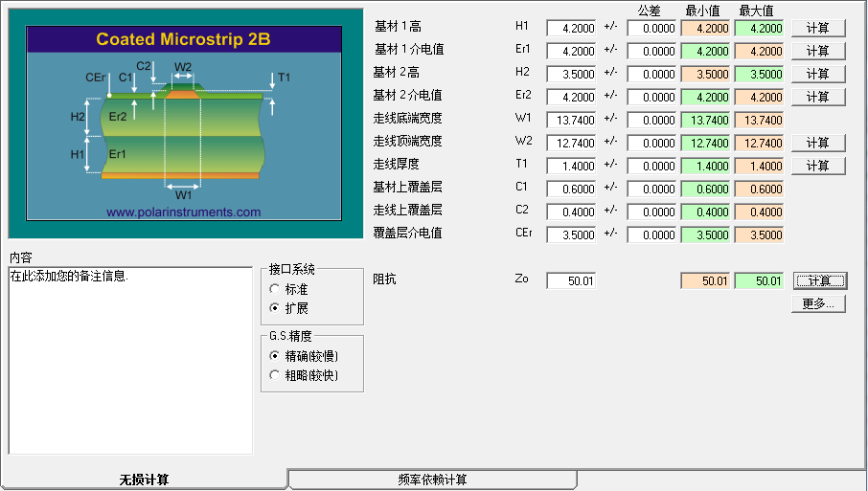Click 计算 button for Er2 row

coord(818,97)
